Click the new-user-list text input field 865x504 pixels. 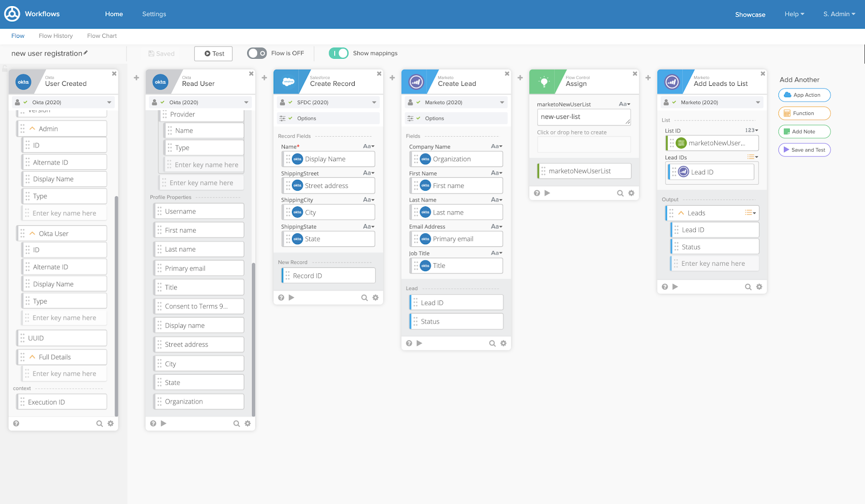tap(583, 117)
